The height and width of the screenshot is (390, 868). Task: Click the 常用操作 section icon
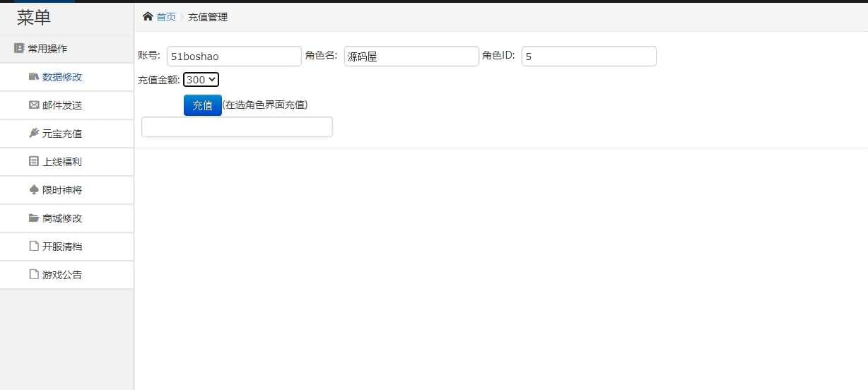tap(19, 49)
